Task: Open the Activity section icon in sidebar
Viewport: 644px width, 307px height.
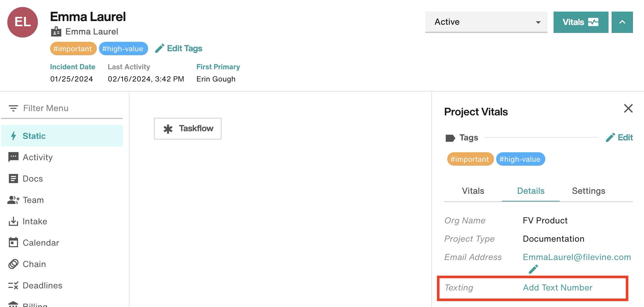Action: (x=13, y=157)
